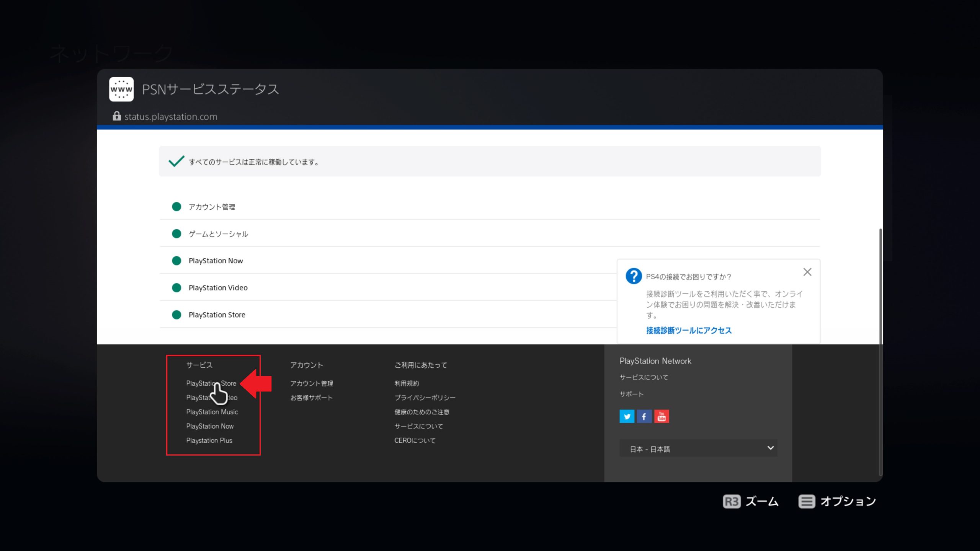This screenshot has height=551, width=980.
Task: Click the ズーム label
Action: (x=762, y=501)
